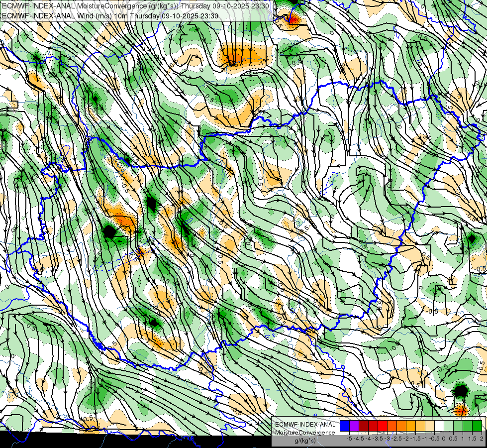Select the light orange swatch between -1.5 and -1
The image size is (487, 448).
pos(420,426)
